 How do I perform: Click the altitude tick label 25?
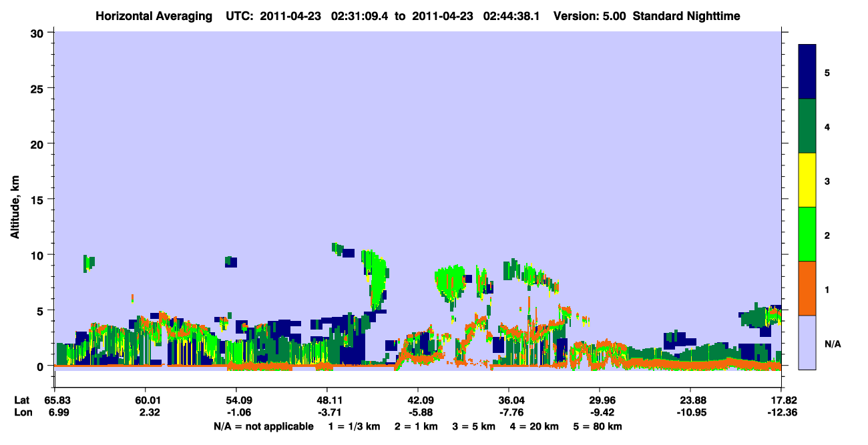click(x=39, y=88)
